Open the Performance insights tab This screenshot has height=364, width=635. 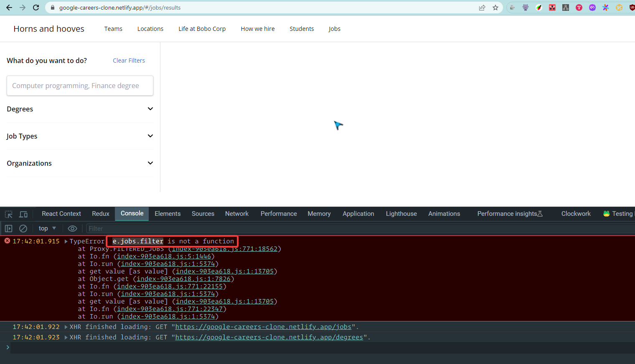(510, 214)
